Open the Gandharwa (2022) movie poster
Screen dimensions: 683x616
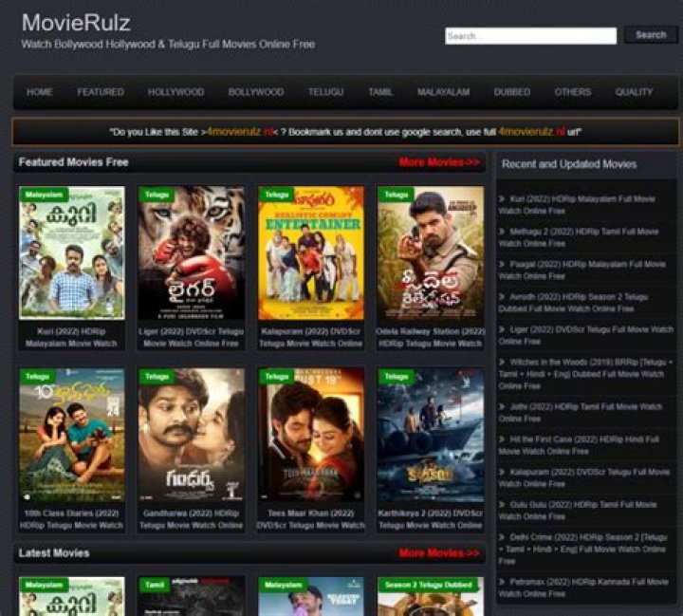coord(191,436)
